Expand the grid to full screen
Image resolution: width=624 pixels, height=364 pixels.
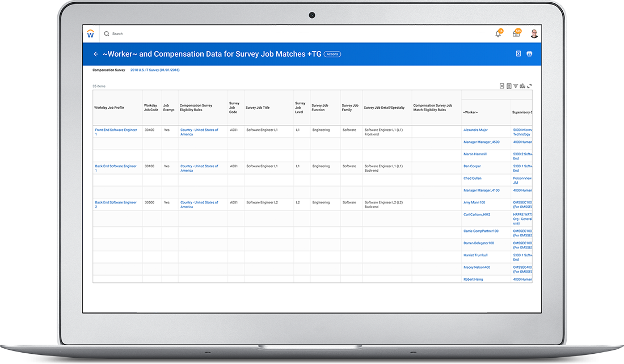click(529, 85)
